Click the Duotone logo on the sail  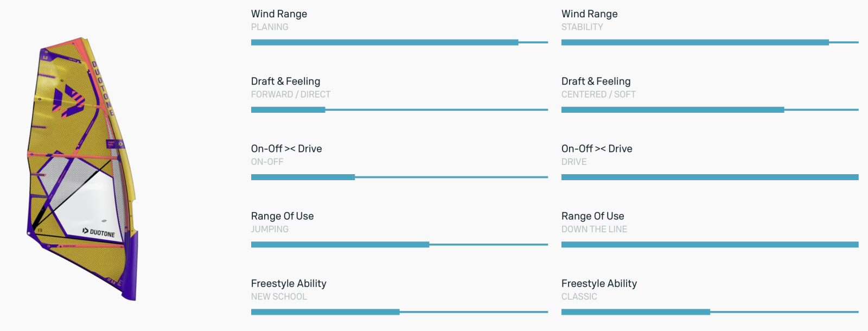click(99, 232)
